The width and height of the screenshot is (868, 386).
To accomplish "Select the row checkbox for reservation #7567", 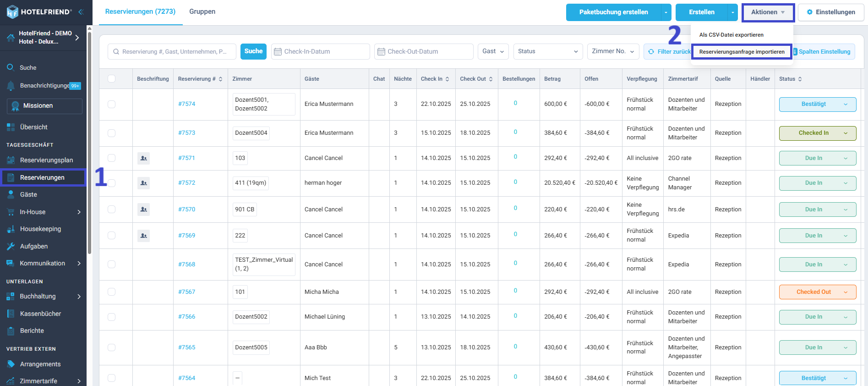I will (x=111, y=292).
